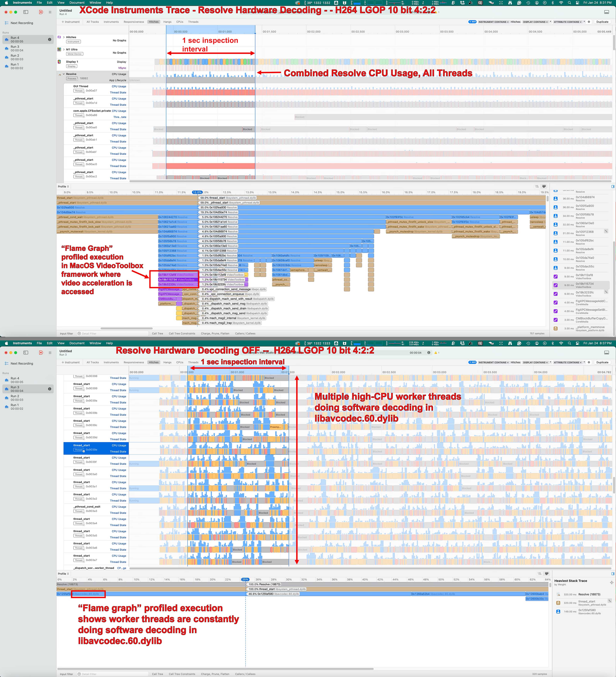Open the Apple menu in top menu bar
This screenshot has width=616, height=677.
[x=6, y=3]
